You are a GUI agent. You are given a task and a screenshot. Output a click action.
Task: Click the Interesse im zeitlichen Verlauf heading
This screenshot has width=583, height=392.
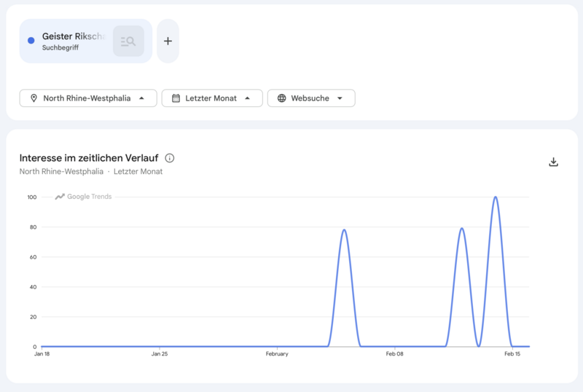tap(89, 158)
